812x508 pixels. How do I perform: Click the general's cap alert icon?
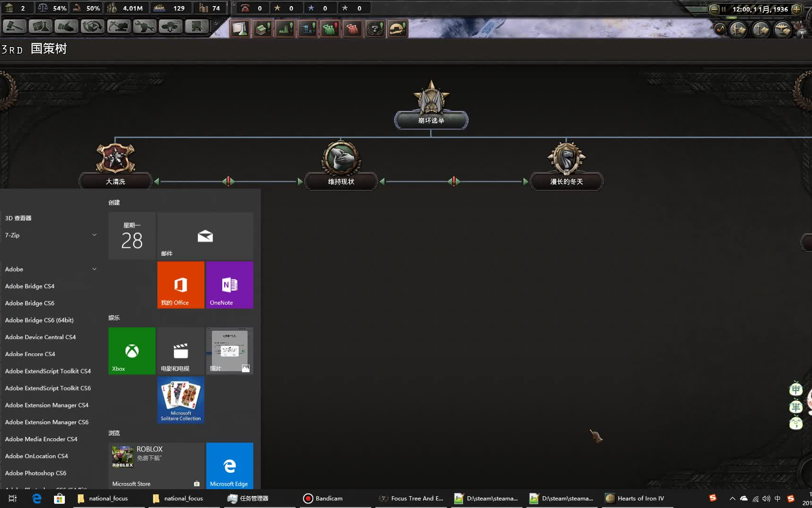tap(398, 29)
